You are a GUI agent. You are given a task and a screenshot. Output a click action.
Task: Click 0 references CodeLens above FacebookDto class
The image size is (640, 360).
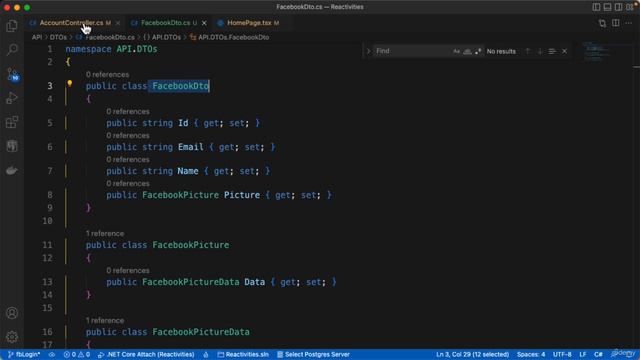point(107,75)
